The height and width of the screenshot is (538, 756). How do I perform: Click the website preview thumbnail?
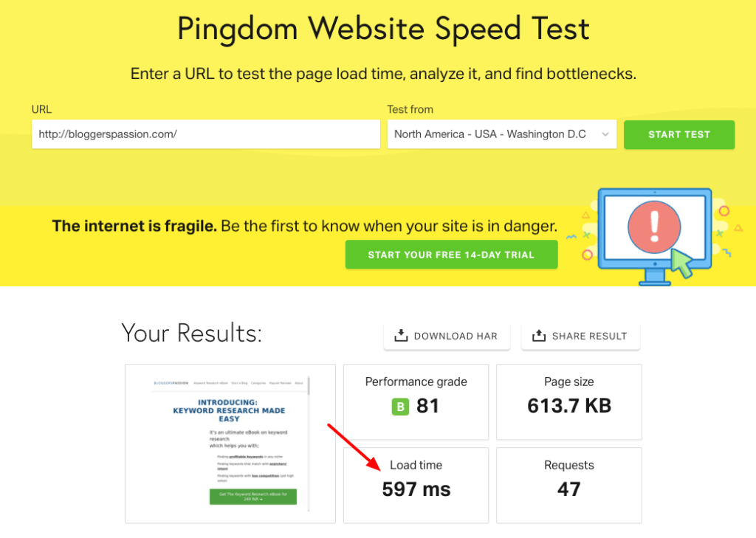pyautogui.click(x=230, y=443)
